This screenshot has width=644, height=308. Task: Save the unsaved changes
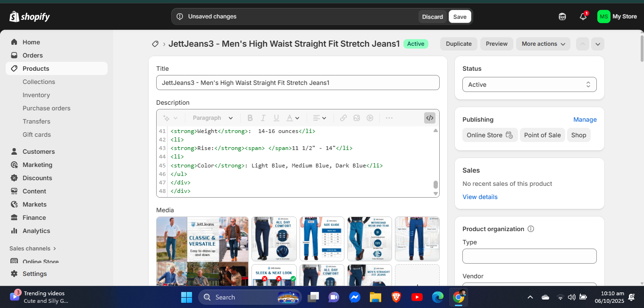click(460, 17)
